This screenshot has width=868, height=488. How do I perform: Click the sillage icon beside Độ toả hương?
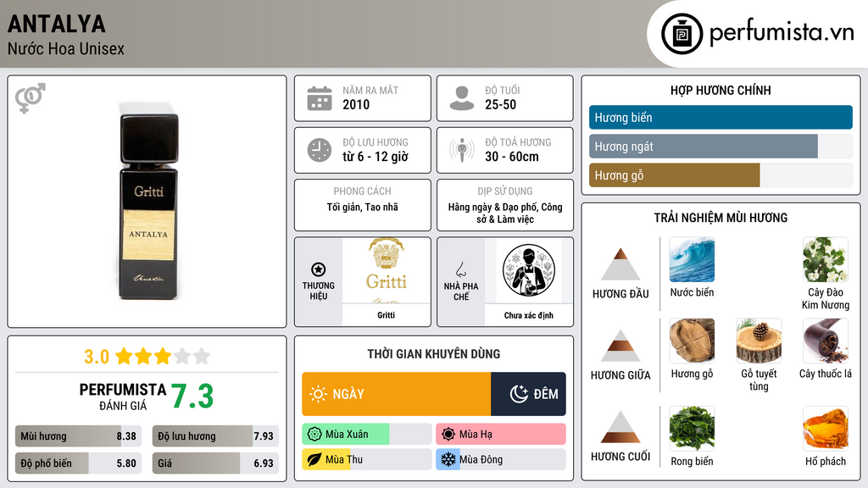pos(462,150)
